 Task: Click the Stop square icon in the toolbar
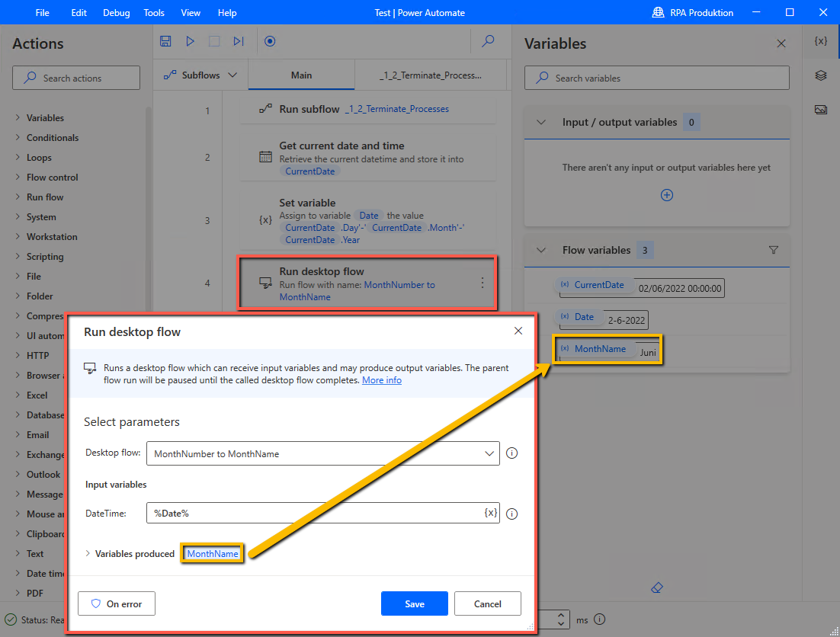pyautogui.click(x=214, y=41)
